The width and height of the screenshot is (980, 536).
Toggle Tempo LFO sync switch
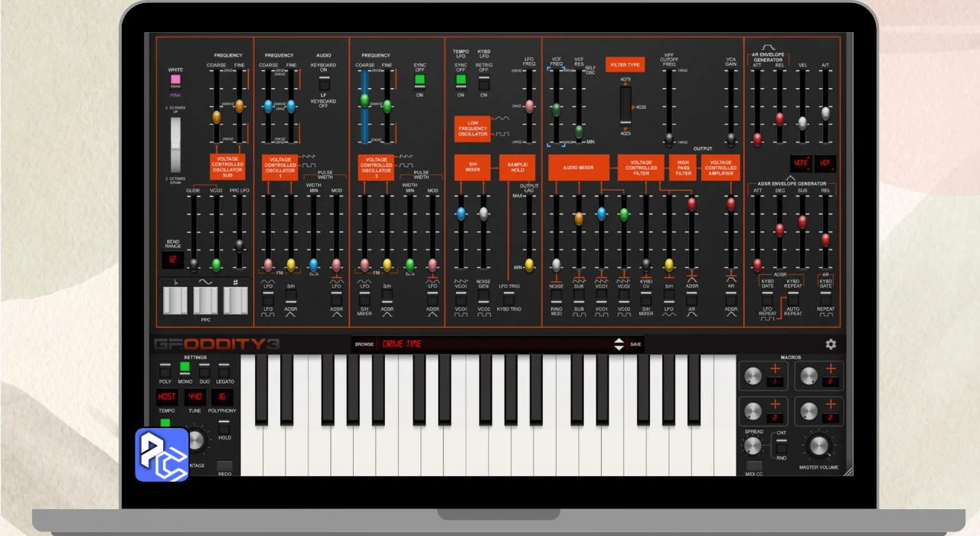(461, 82)
